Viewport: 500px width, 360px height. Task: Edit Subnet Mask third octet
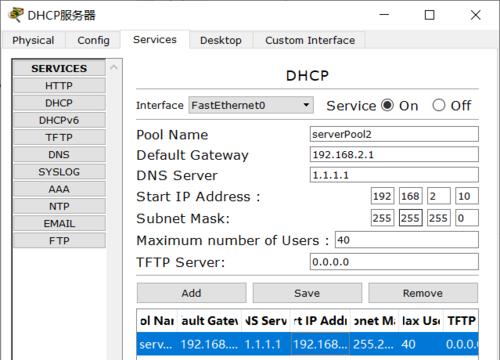coord(439,218)
